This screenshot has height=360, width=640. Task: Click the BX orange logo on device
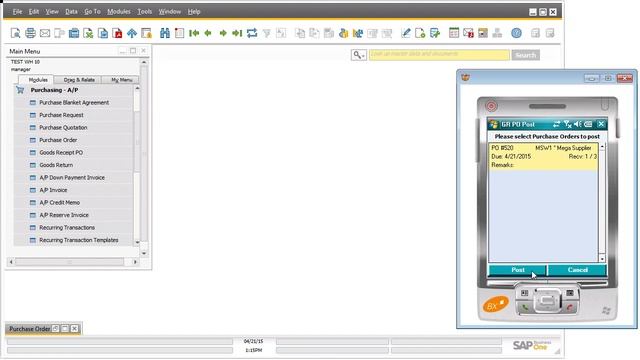click(x=496, y=304)
